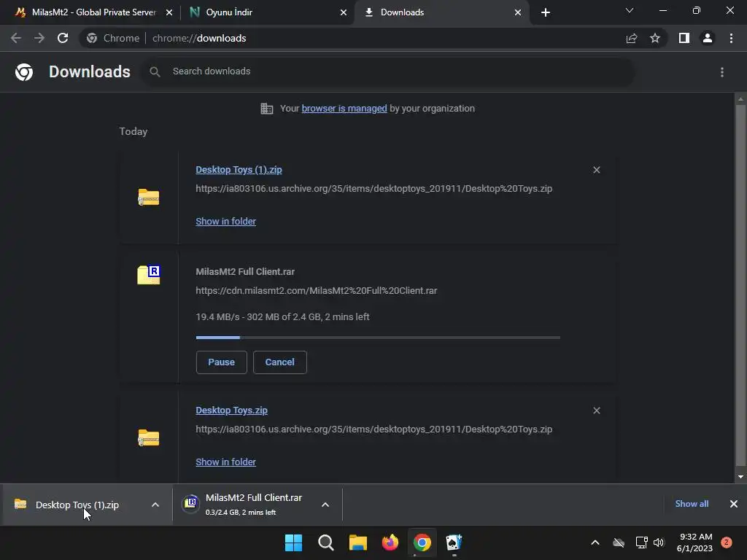This screenshot has width=747, height=560.
Task: Open the Chrome profile icon
Action: click(x=708, y=38)
